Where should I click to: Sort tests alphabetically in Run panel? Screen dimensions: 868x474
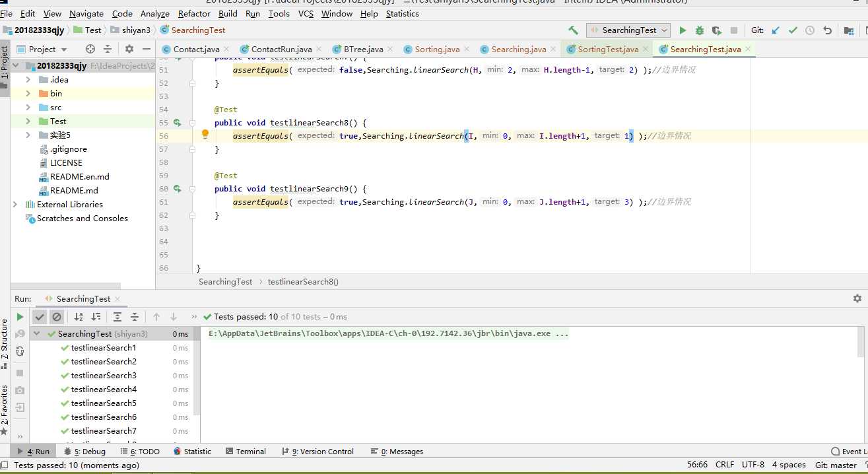click(x=79, y=317)
